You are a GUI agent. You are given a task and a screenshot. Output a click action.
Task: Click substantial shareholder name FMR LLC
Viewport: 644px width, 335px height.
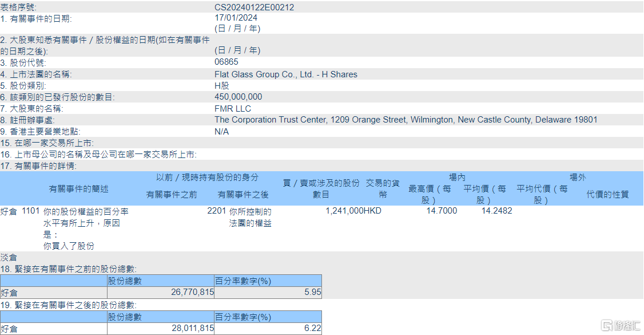pyautogui.click(x=233, y=108)
